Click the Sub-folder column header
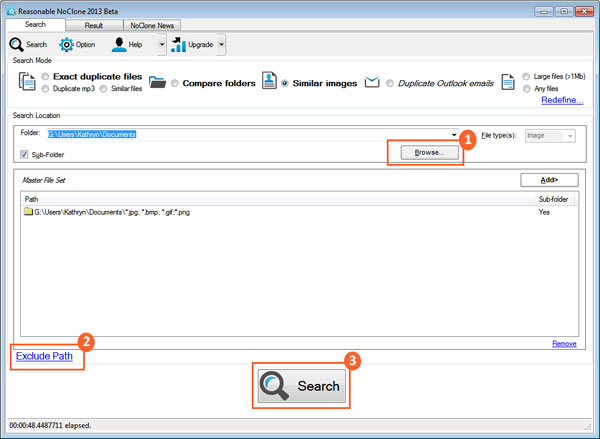The height and width of the screenshot is (439, 600). click(554, 199)
